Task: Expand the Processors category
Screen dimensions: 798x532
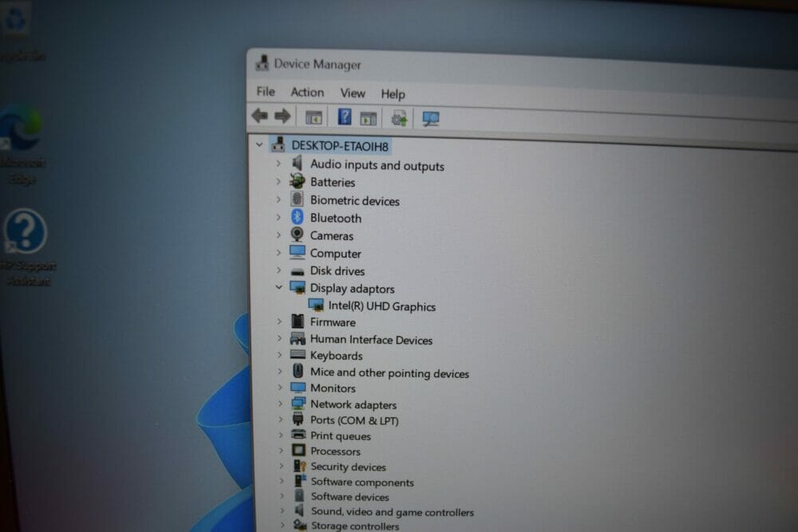Action: point(282,450)
